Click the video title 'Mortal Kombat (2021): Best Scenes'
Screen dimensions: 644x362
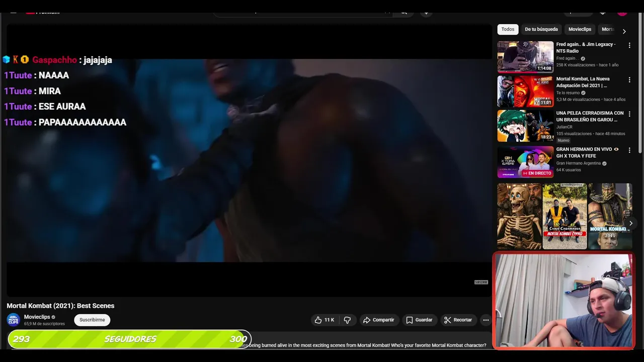coord(60,306)
